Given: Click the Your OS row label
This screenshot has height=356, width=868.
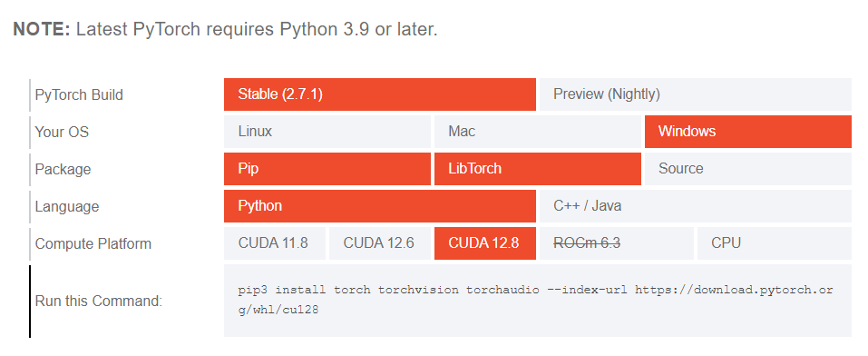Looking at the screenshot, I should (62, 132).
